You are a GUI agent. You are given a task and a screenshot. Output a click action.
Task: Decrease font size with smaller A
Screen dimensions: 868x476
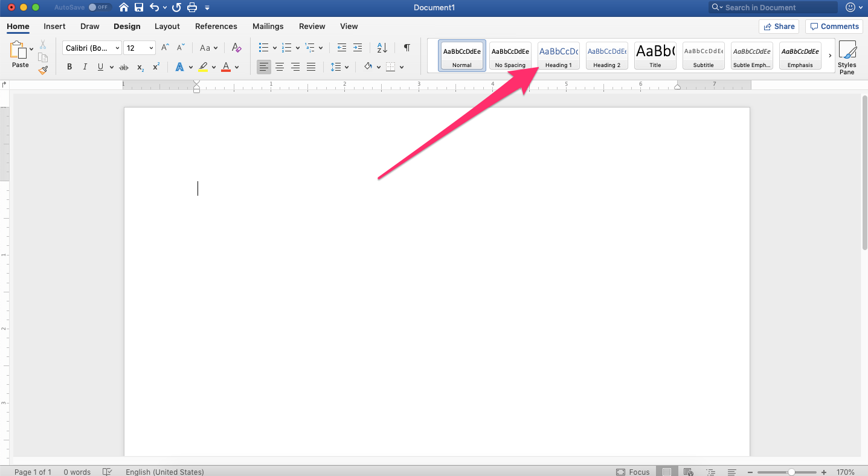coord(181,48)
